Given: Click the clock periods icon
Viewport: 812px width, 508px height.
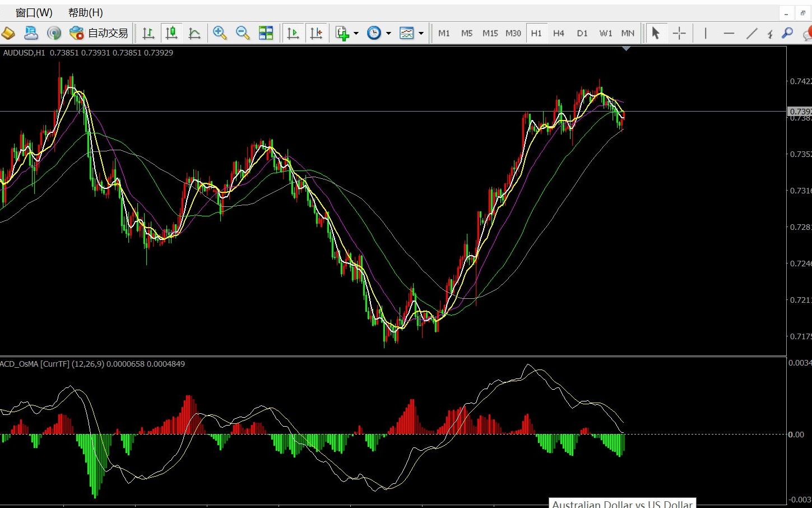Looking at the screenshot, I should (374, 33).
